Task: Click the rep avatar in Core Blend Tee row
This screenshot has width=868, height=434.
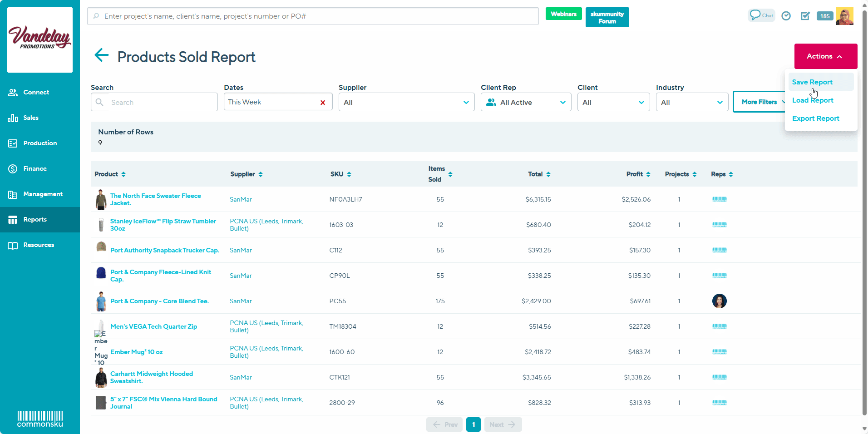Action: click(x=719, y=301)
